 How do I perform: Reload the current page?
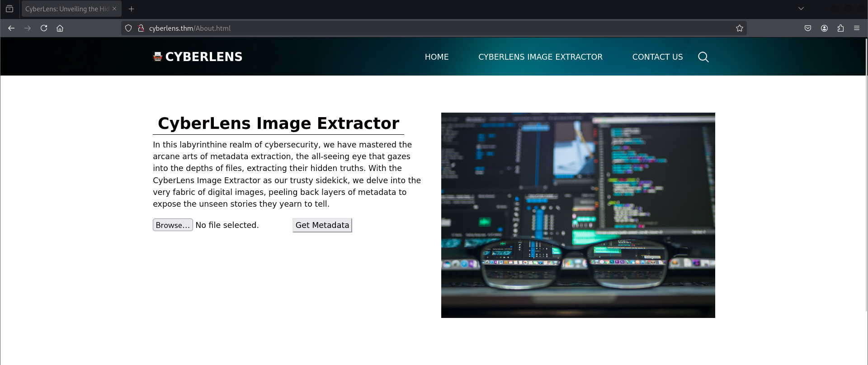tap(44, 28)
